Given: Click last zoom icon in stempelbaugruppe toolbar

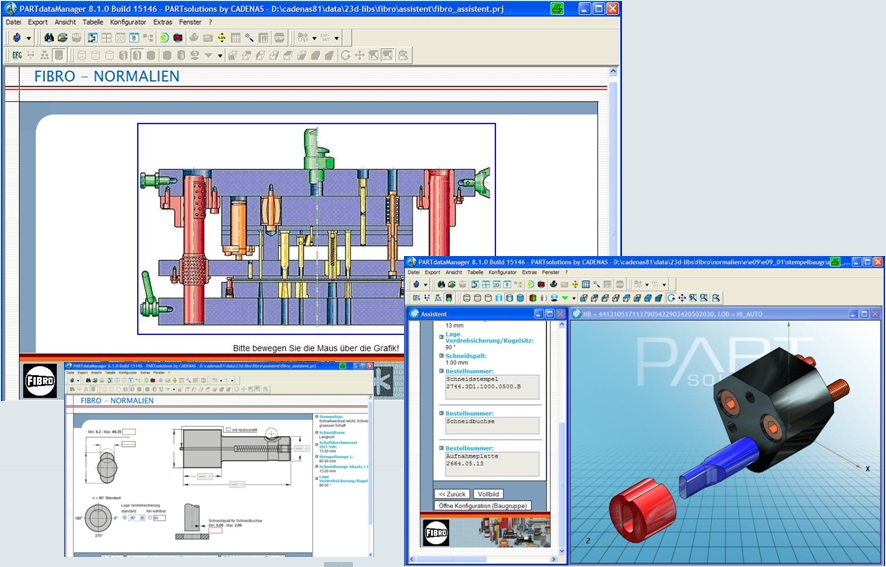Looking at the screenshot, I should pyautogui.click(x=715, y=298).
